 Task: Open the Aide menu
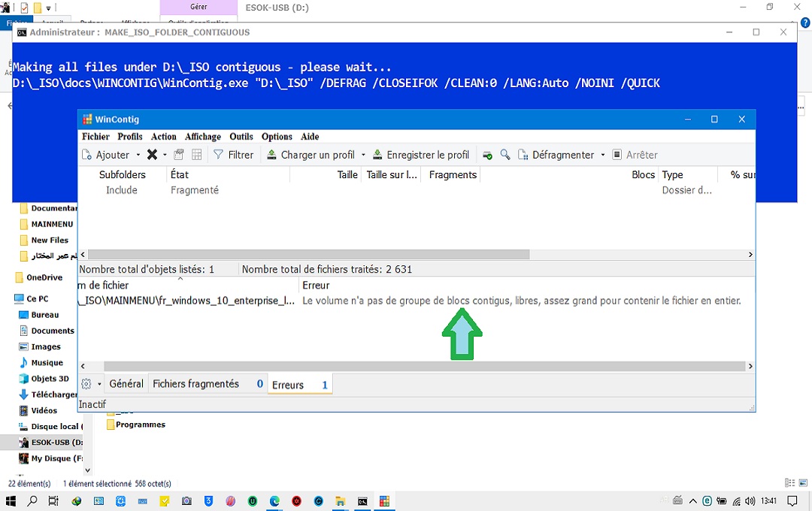310,137
